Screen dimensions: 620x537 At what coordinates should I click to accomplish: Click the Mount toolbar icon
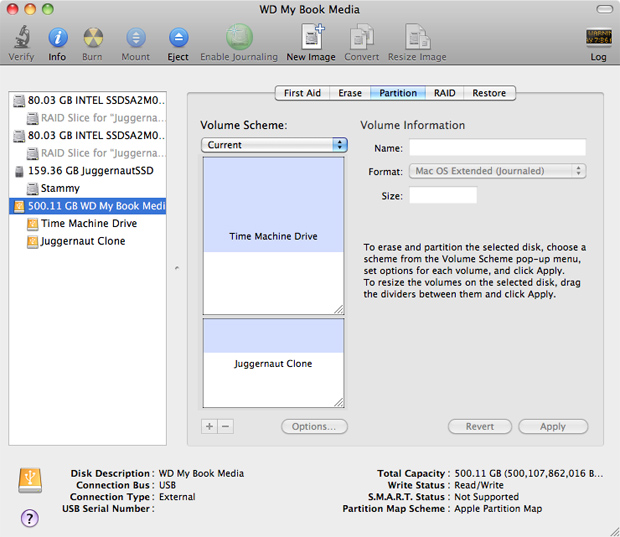pos(136,38)
